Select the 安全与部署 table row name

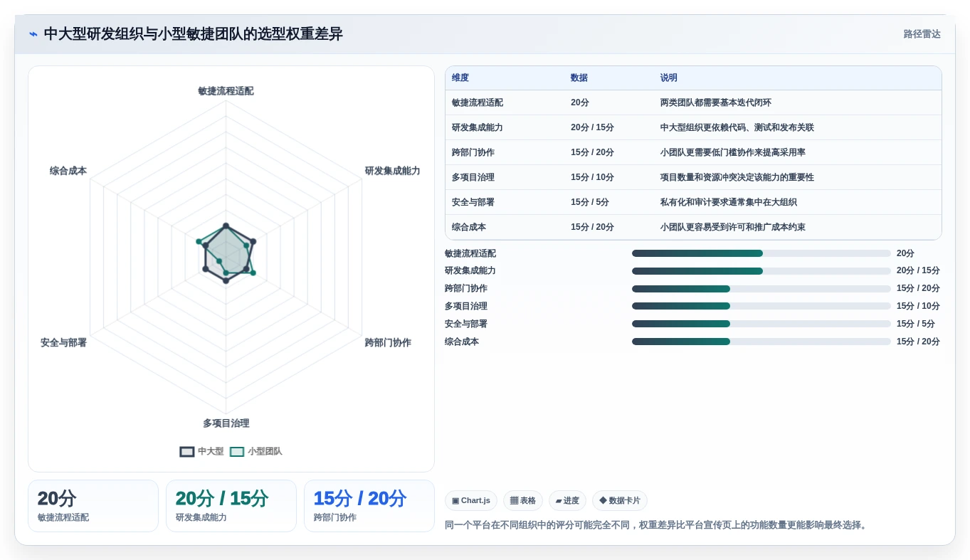tap(473, 202)
